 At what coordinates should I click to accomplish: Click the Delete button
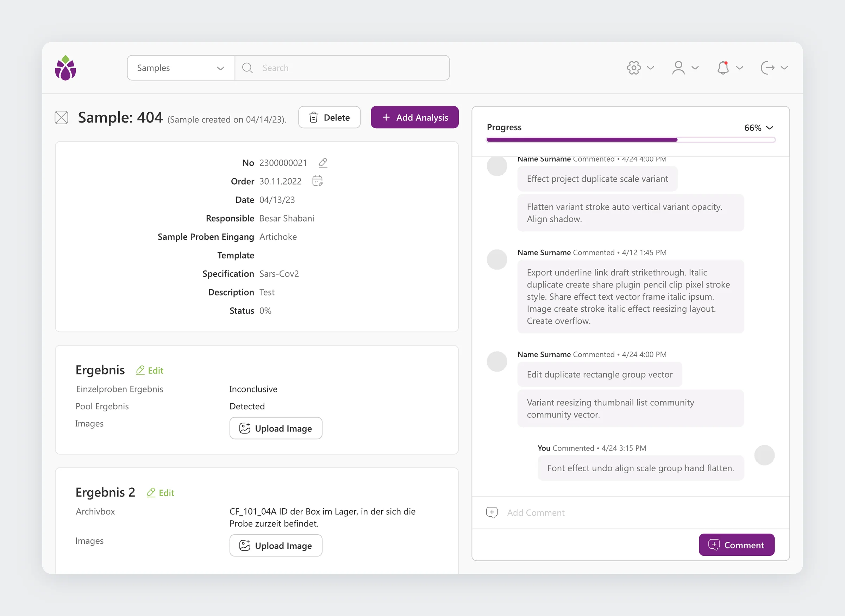tap(330, 117)
